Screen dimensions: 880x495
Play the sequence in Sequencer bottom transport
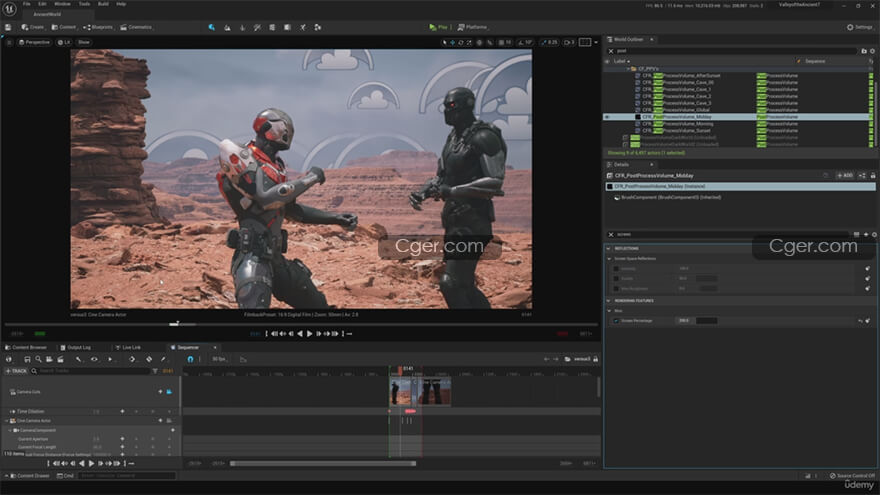pyautogui.click(x=91, y=464)
